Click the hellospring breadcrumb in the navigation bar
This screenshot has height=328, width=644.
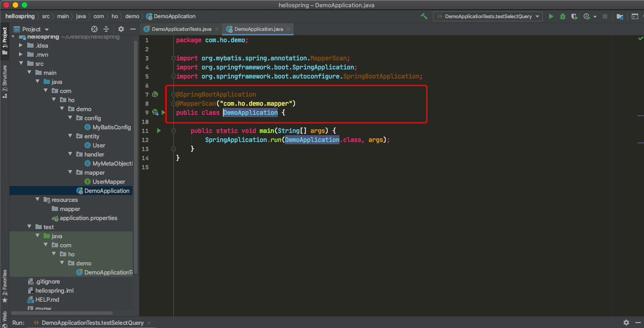(x=20, y=16)
